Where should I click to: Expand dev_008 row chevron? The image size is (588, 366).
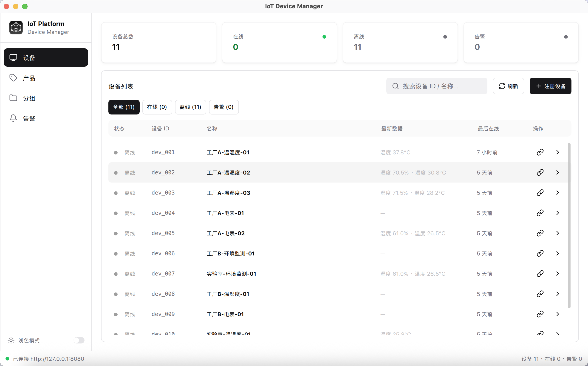tap(557, 294)
